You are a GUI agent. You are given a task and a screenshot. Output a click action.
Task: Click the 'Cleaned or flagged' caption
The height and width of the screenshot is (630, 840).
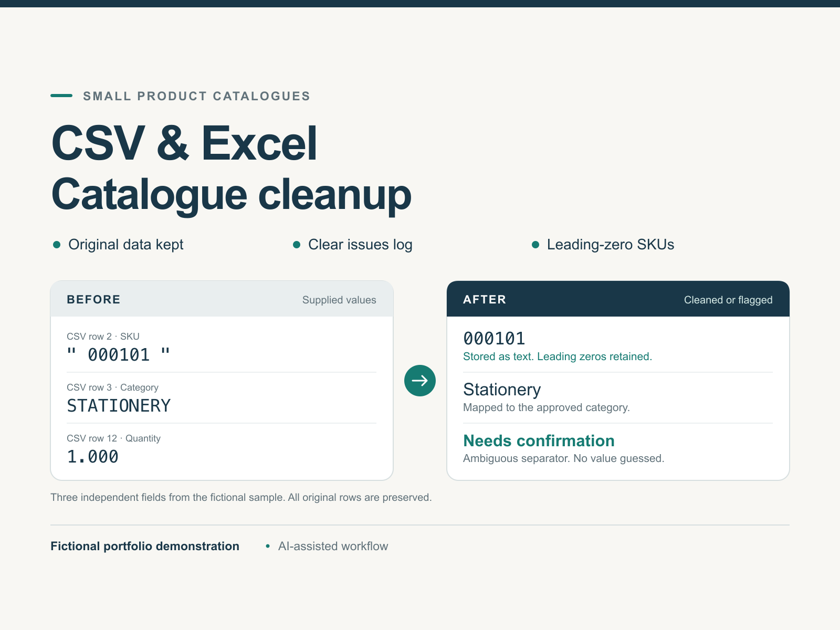(728, 300)
